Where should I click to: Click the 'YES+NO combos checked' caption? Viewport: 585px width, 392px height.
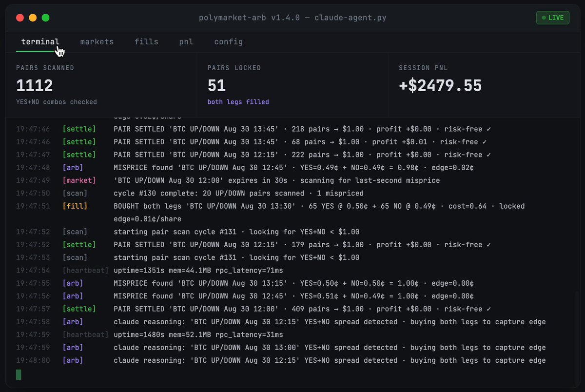tap(57, 102)
